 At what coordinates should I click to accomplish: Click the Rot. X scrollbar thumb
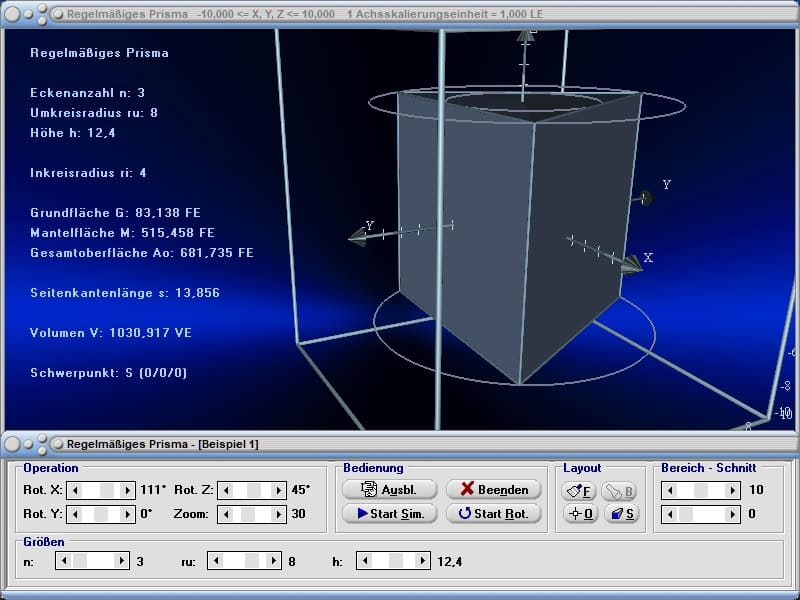pos(107,490)
